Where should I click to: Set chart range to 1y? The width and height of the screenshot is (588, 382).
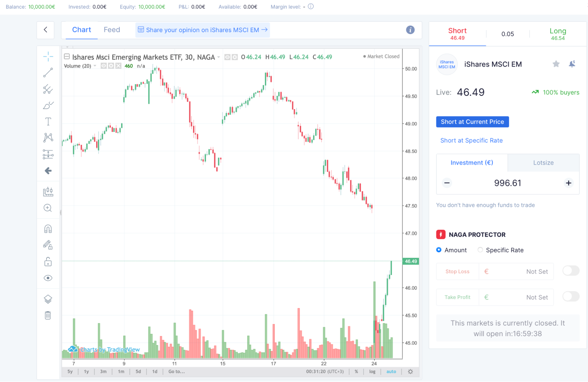86,371
